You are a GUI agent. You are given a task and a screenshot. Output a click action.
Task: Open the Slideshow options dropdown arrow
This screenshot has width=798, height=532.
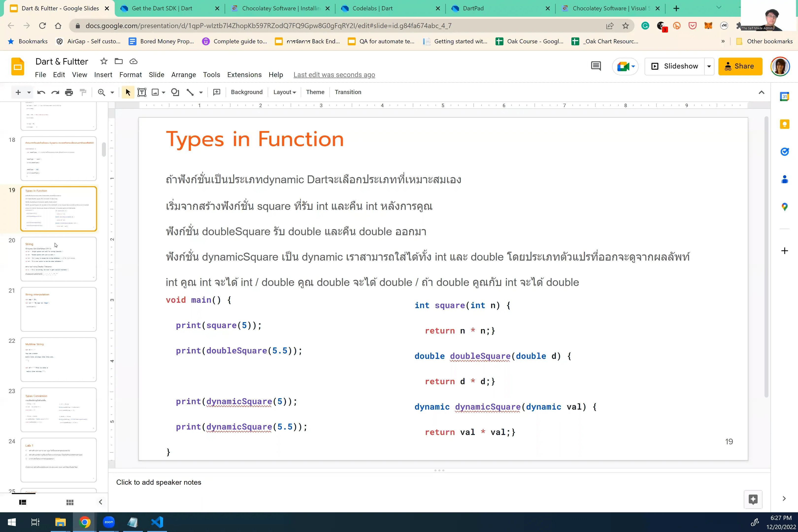point(709,66)
